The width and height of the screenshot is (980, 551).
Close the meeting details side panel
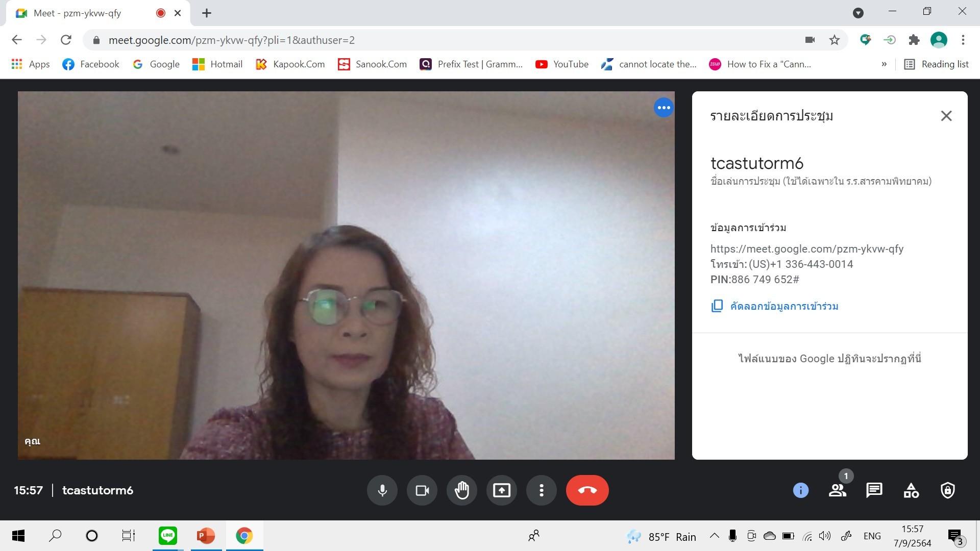946,116
